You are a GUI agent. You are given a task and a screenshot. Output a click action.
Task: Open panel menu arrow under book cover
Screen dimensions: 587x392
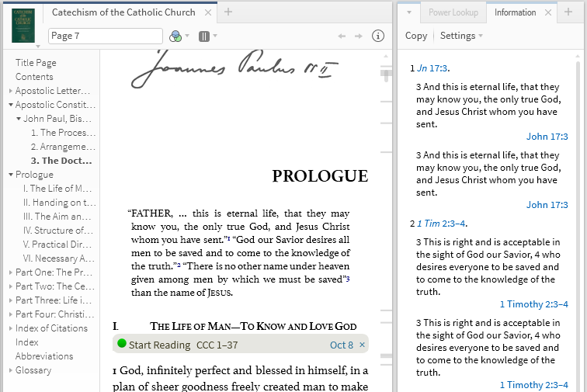(x=38, y=47)
